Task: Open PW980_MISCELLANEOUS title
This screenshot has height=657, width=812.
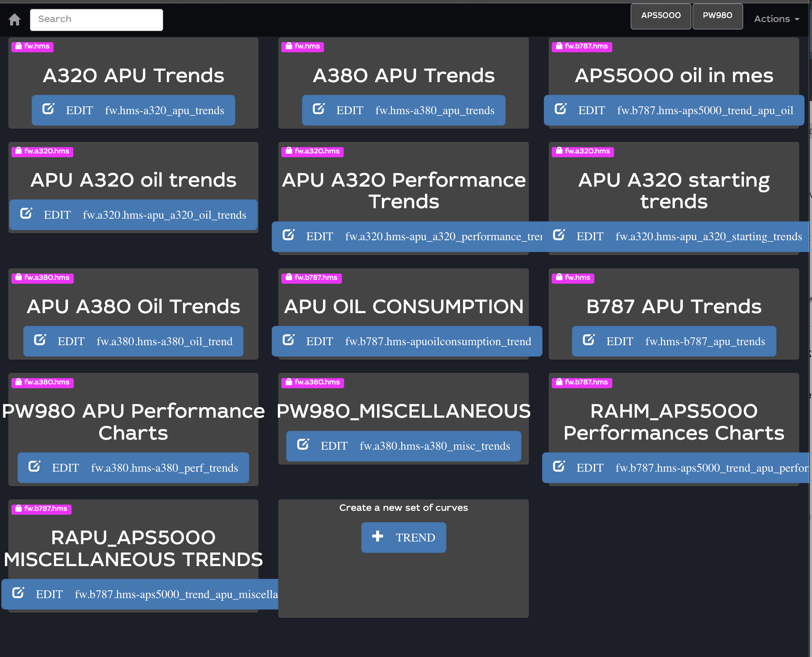Action: [404, 412]
